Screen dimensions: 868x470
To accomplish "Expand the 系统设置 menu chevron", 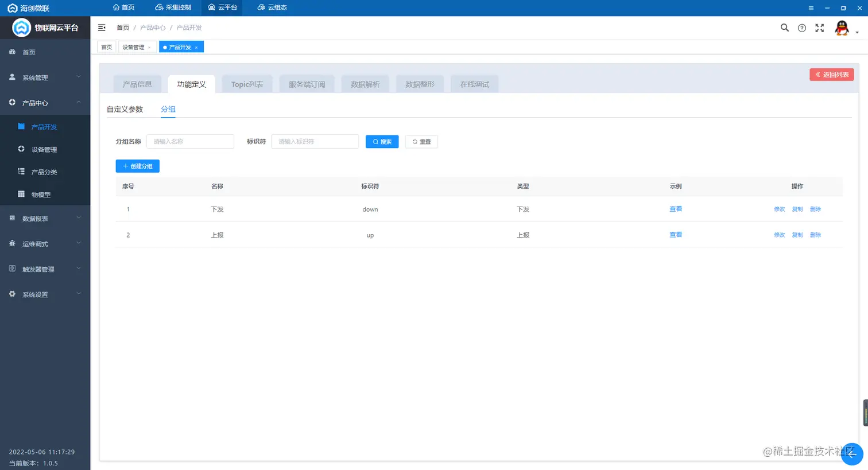I will tap(79, 294).
